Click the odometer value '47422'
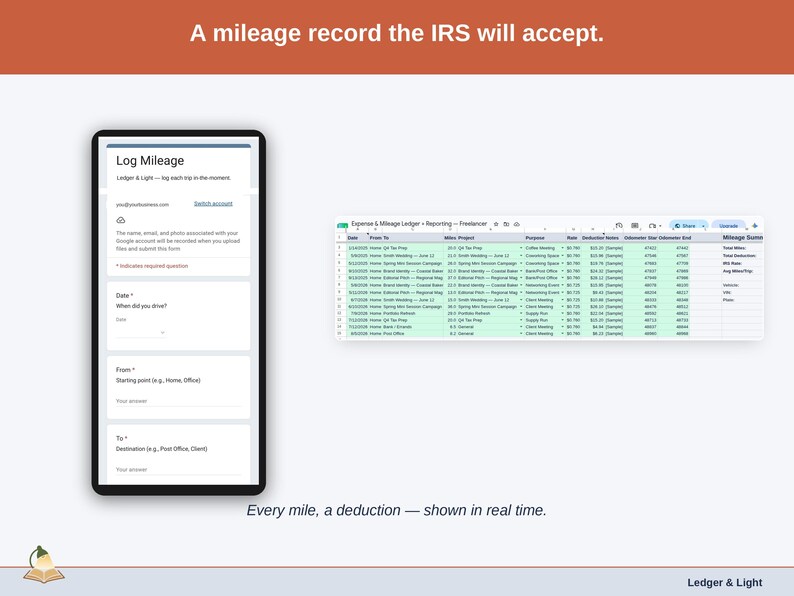The width and height of the screenshot is (794, 596). (650, 248)
